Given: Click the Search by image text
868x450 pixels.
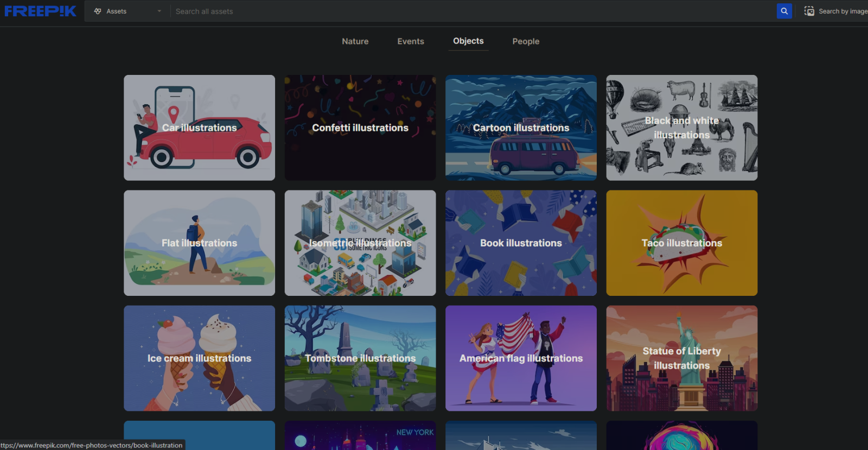Looking at the screenshot, I should tap(843, 11).
